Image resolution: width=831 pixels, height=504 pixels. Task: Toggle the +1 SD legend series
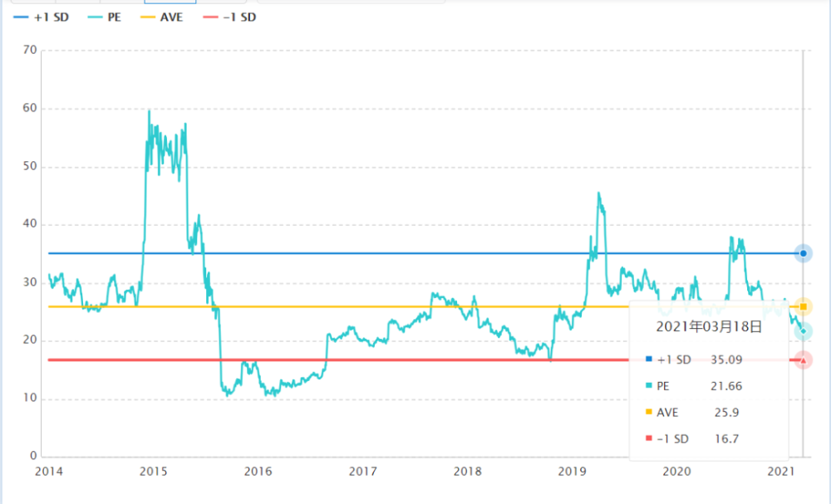pos(42,17)
